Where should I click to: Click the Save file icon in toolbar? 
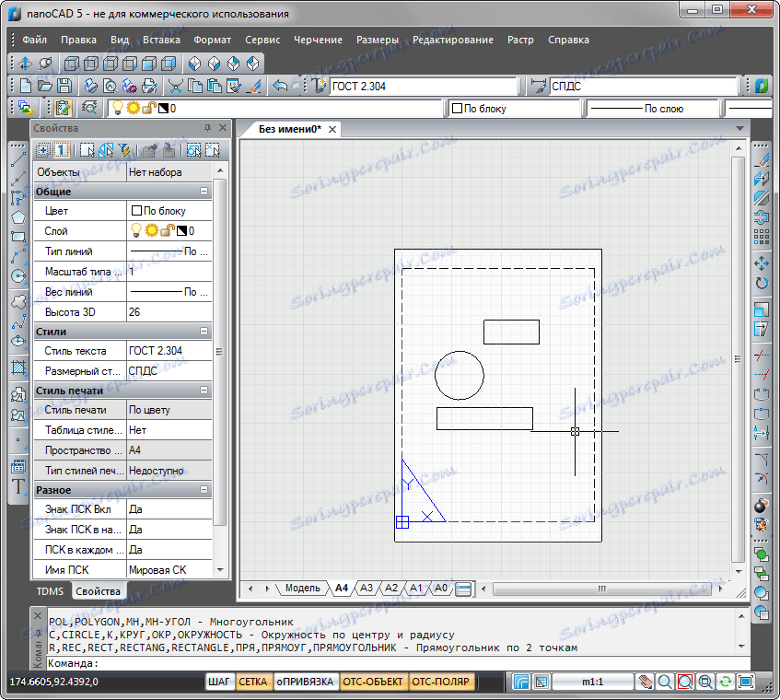(63, 86)
